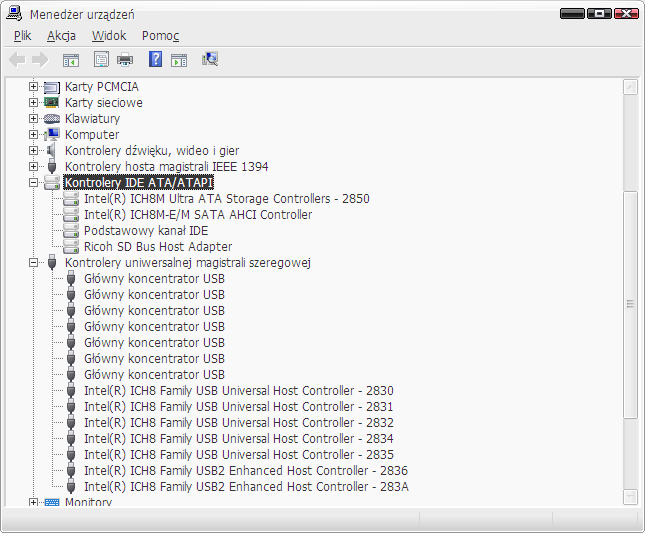
Task: Click the SATA AHCI Controller device icon
Action: tap(71, 215)
